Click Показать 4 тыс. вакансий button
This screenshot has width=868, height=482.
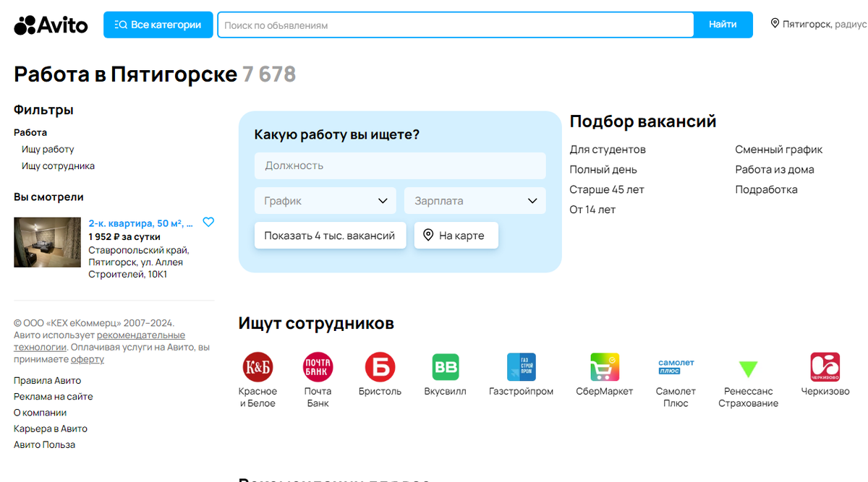coord(330,235)
